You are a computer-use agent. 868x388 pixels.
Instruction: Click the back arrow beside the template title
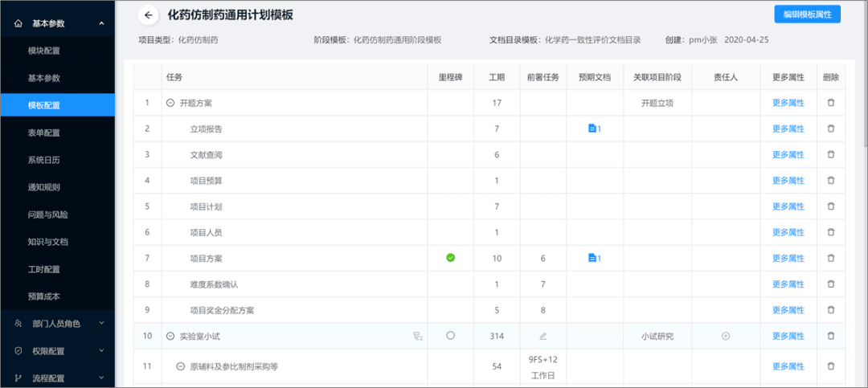coord(148,15)
